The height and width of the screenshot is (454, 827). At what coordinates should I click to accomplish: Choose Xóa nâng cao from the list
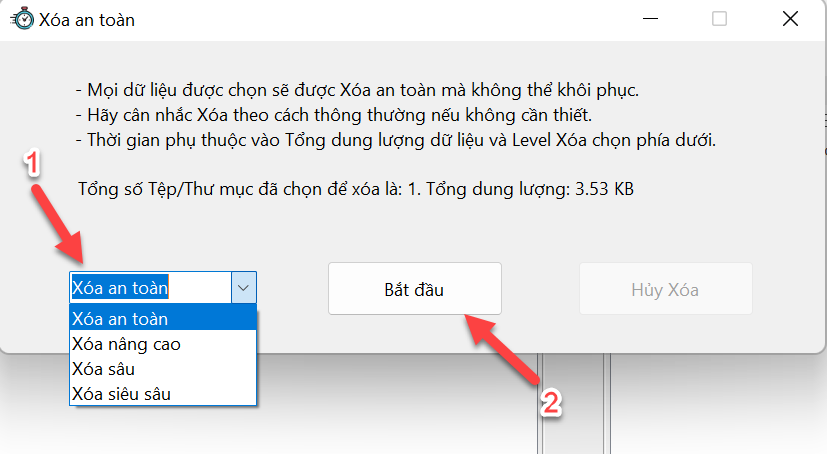(x=163, y=344)
